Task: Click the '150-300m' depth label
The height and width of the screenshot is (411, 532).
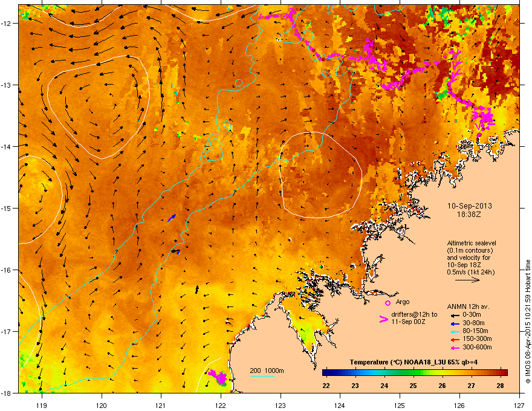Action: pyautogui.click(x=477, y=338)
